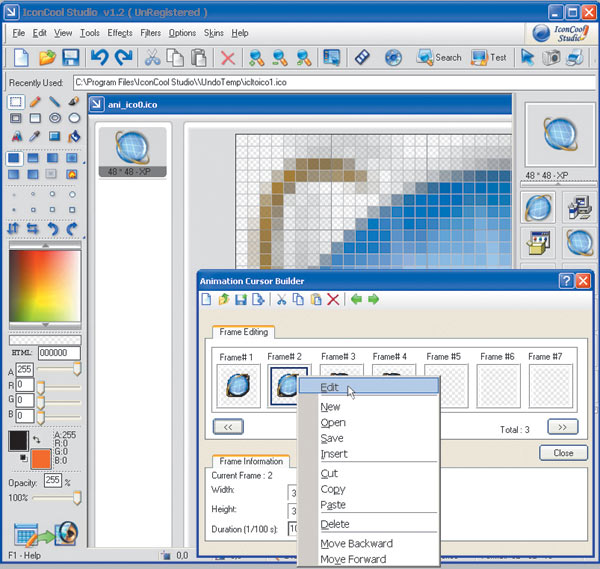The width and height of the screenshot is (600, 569).
Task: Choose Move Backward in the context menu
Action: click(368, 543)
